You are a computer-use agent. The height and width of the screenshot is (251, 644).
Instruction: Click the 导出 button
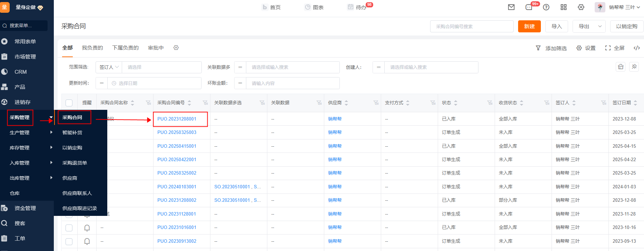tap(584, 27)
